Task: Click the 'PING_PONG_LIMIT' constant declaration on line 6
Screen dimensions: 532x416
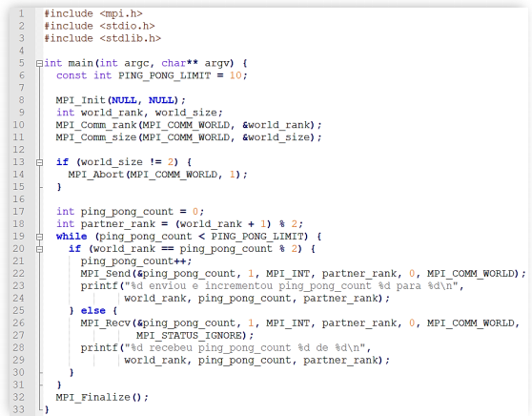Action: [x=165, y=75]
